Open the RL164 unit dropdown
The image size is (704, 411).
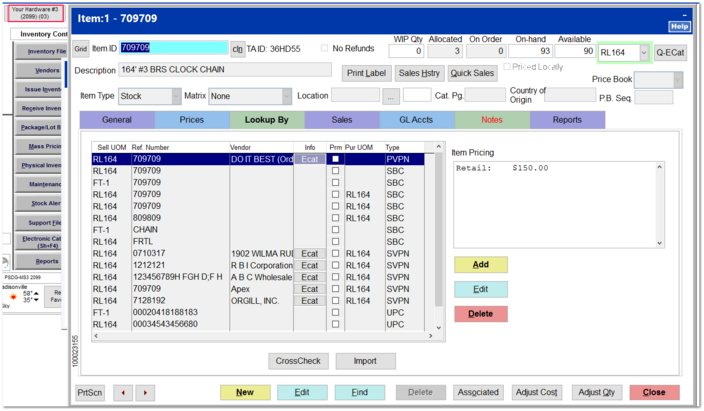[x=644, y=53]
